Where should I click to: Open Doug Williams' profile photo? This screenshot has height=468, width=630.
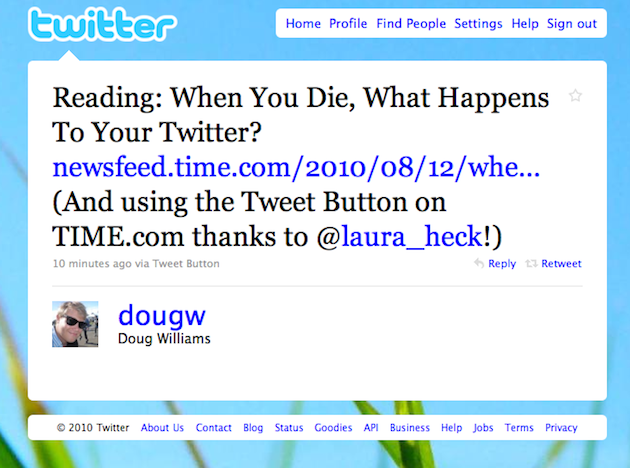coord(75,324)
